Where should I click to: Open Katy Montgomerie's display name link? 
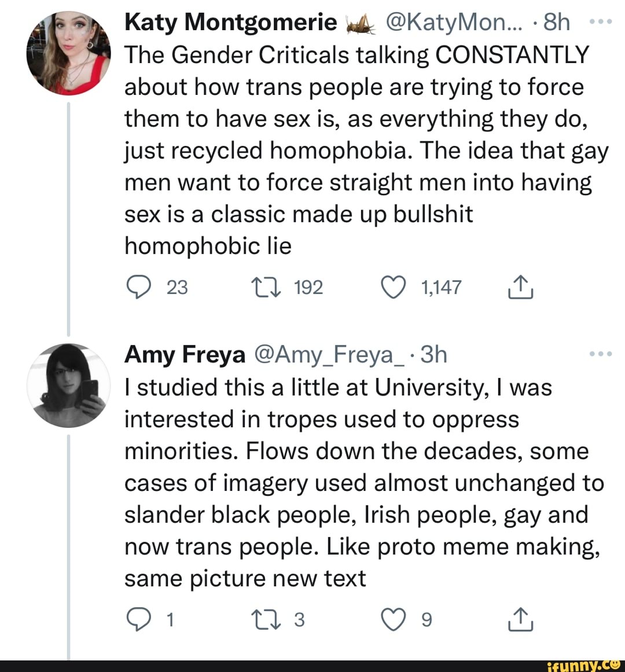tap(230, 23)
